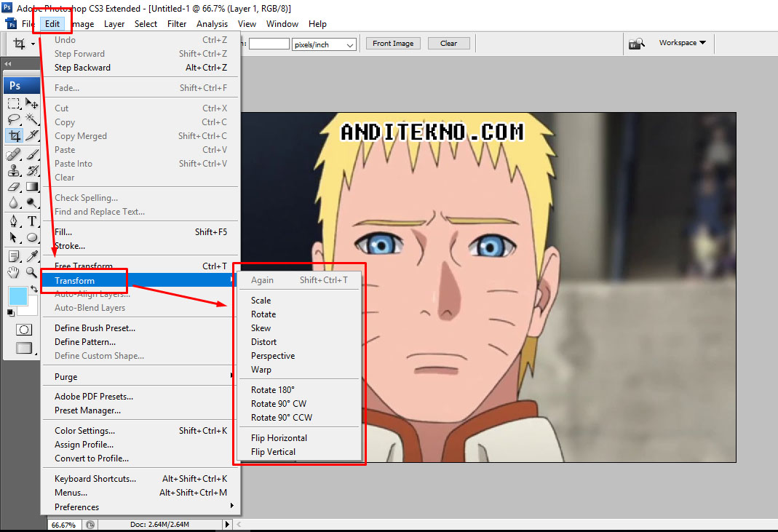Expand the Purge submenu

(x=141, y=377)
